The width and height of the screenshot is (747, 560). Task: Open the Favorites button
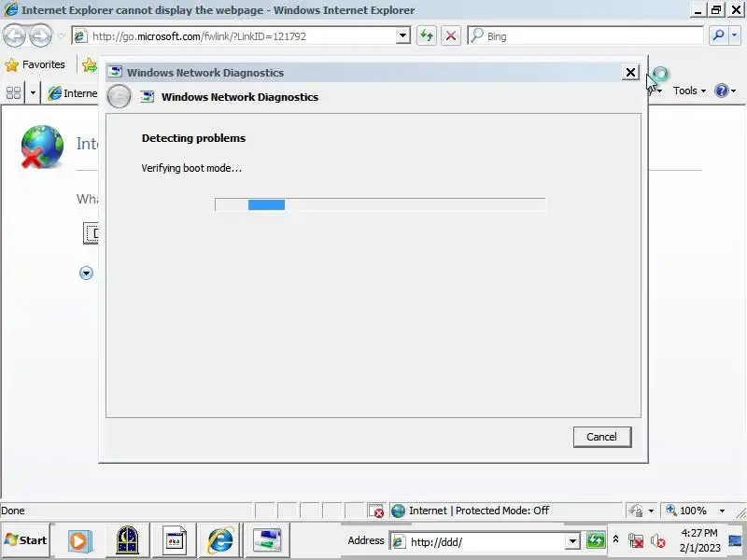35,64
